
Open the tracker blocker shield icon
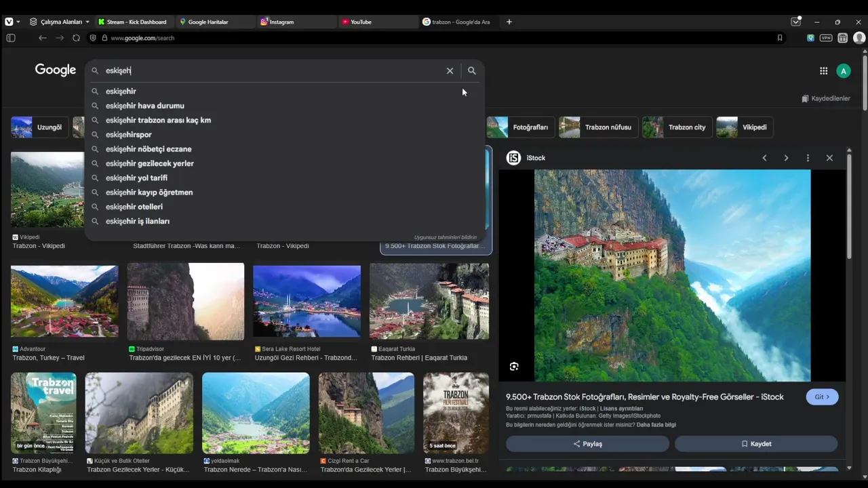coord(93,38)
